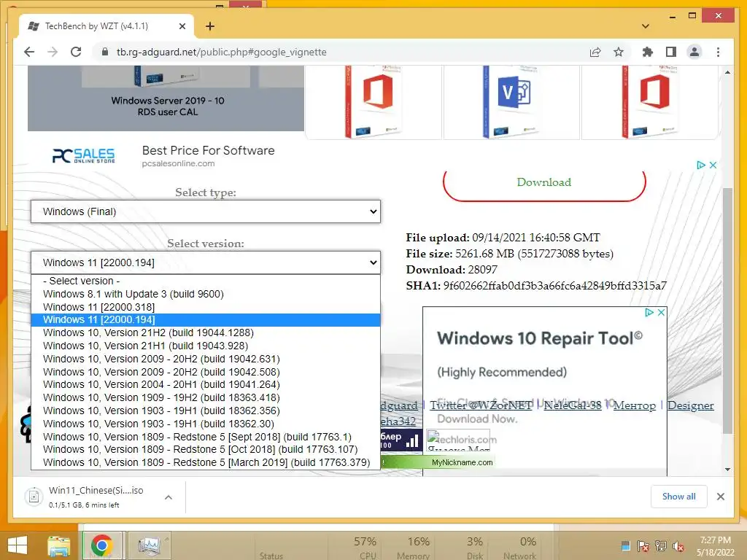747x560 pixels.
Task: Pick Windows 10 20H2 build 19042.508
Action: click(x=206, y=372)
